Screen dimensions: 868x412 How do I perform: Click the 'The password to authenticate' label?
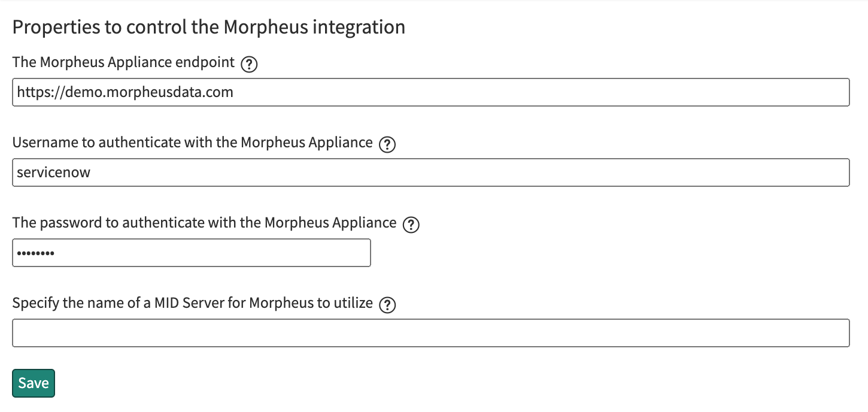click(x=204, y=223)
